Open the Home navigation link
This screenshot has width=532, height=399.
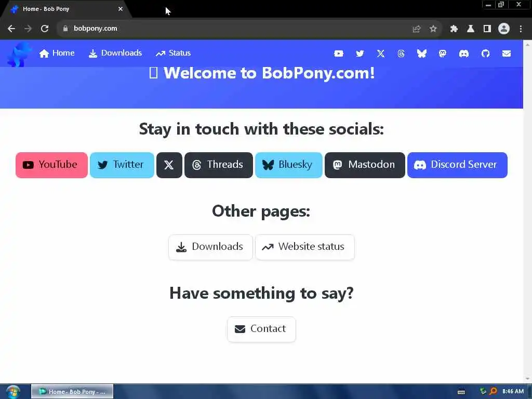click(57, 54)
